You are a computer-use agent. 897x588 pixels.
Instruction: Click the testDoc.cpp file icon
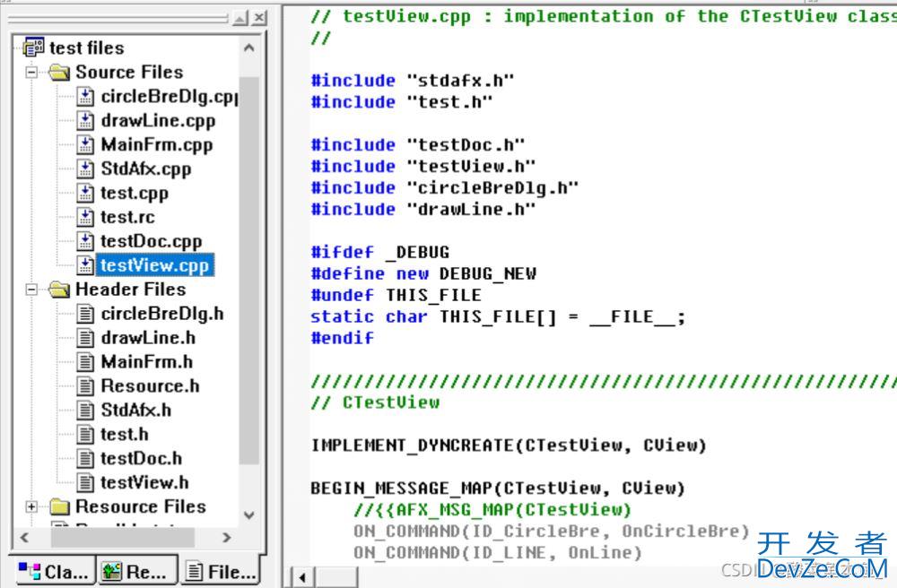pyautogui.click(x=85, y=241)
